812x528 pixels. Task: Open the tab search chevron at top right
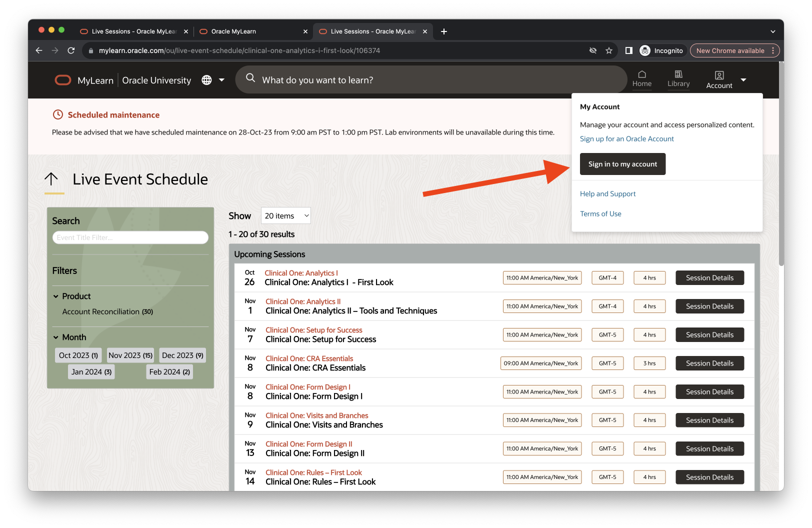tap(773, 31)
